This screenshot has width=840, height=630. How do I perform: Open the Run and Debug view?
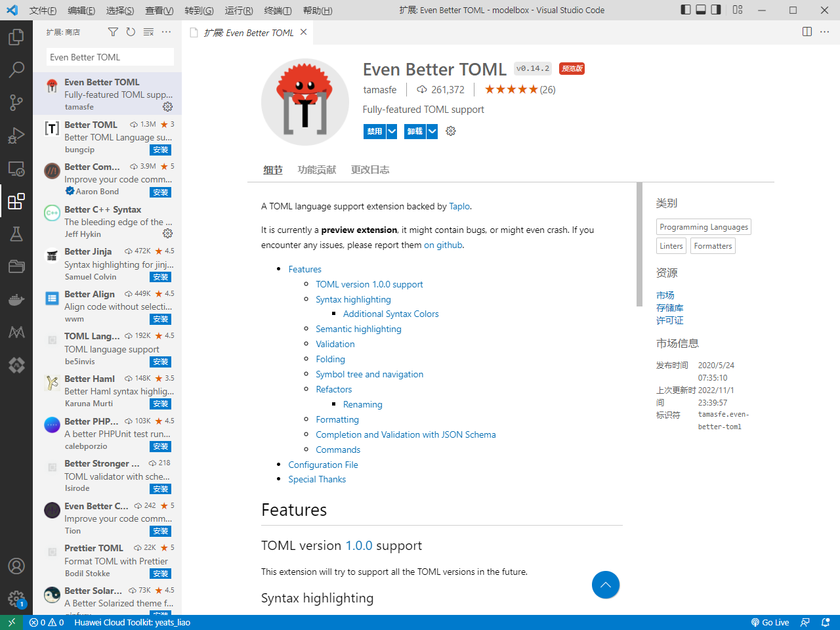pos(16,135)
